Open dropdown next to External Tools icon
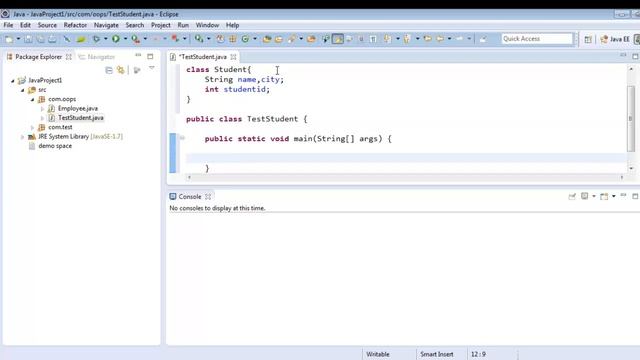The image size is (640, 360). (x=184, y=39)
